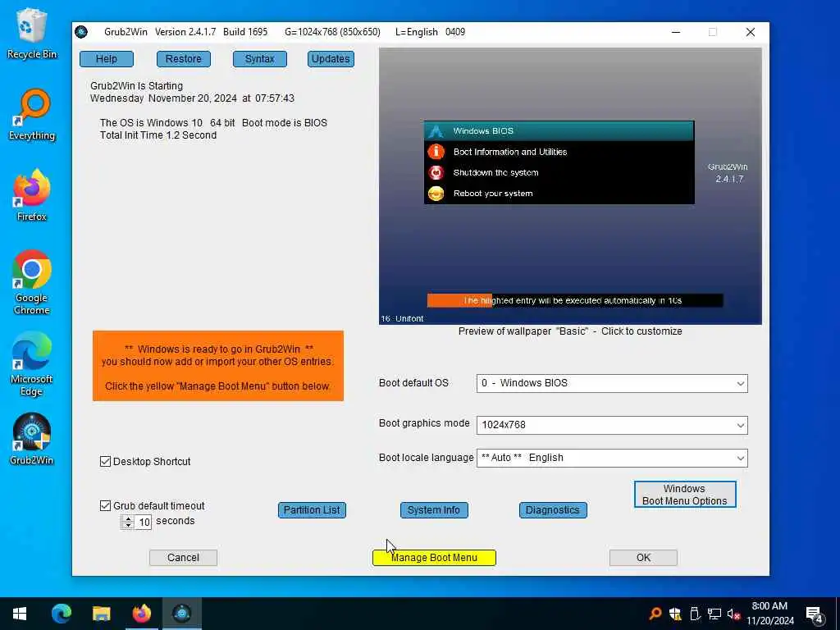Image resolution: width=840 pixels, height=630 pixels.
Task: Click the muted volume tray icon
Action: [x=733, y=614]
